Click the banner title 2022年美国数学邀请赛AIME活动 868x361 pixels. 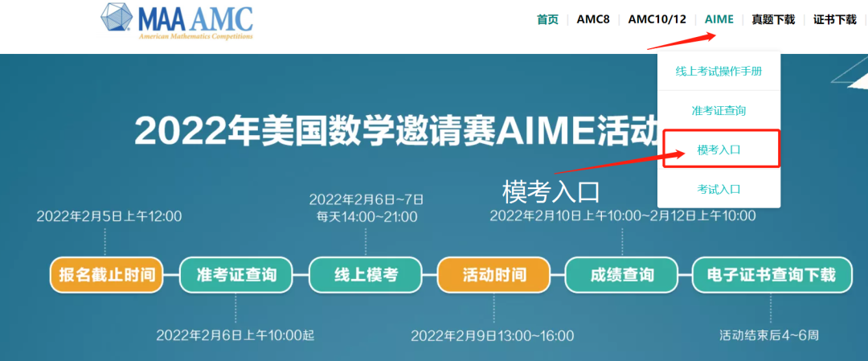(395, 131)
